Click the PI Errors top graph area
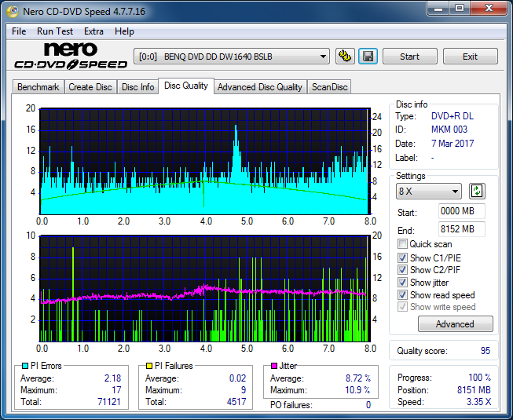Viewport: 513px width, 420px height. [x=205, y=162]
